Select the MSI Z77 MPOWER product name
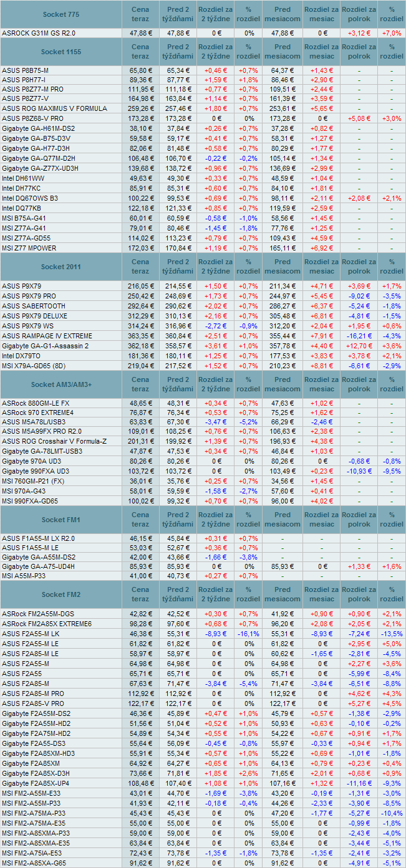This screenshot has height=868, width=406. [x=28, y=248]
